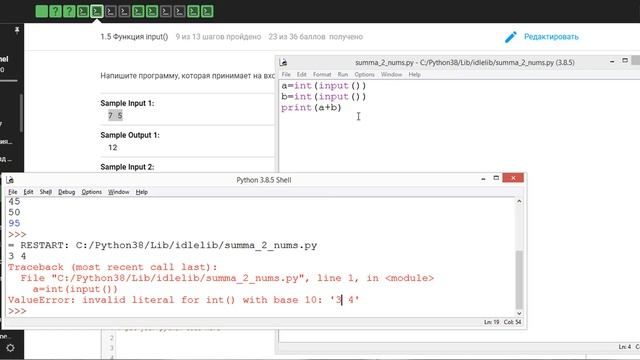Minimize the Python 3.8.5 Shell window
The image size is (640, 360).
(x=483, y=178)
